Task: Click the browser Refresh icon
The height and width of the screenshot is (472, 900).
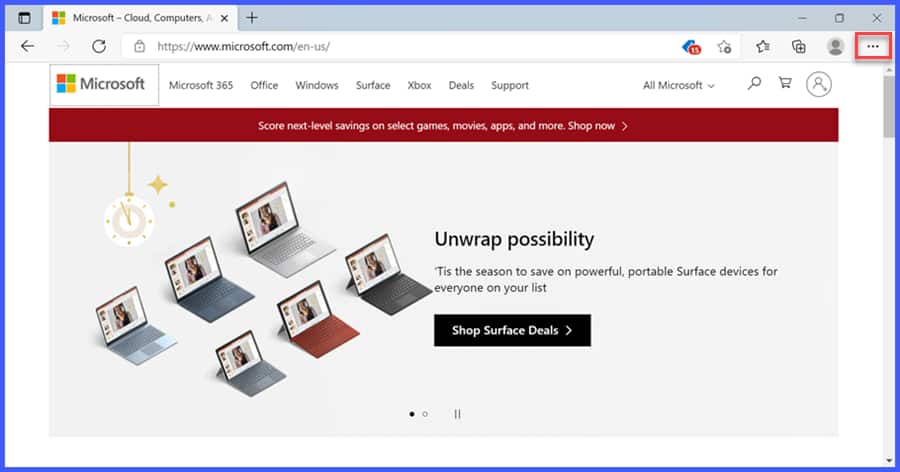Action: click(99, 47)
